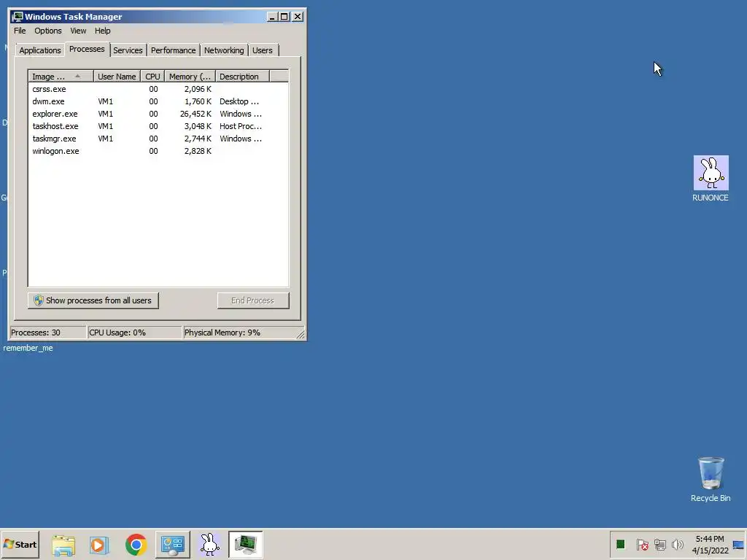Click the 2,096 K memory value
The height and width of the screenshot is (560, 747).
[198, 89]
